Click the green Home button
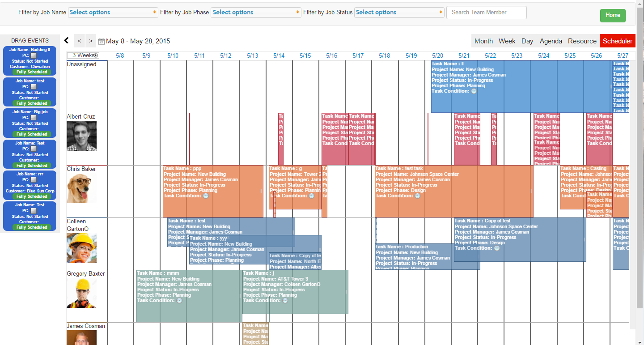This screenshot has height=345, width=644. click(x=613, y=15)
